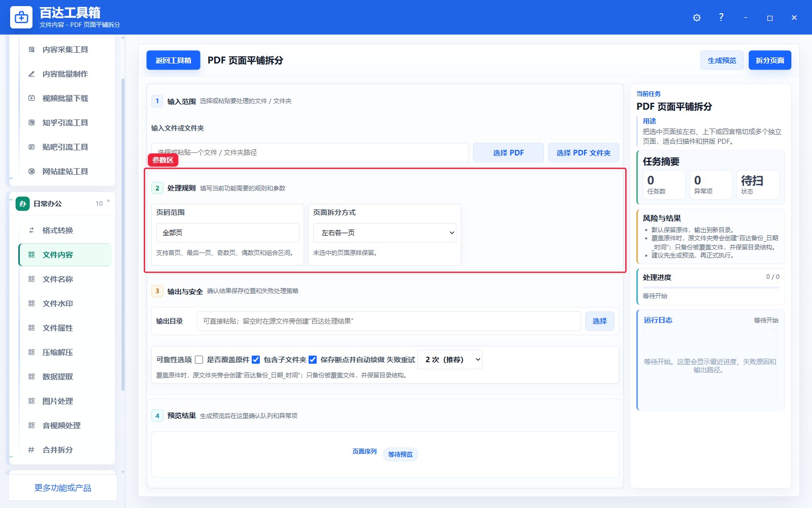Open 数据提取 in the sidebar
Screen dimensions: 812x508
(65, 377)
